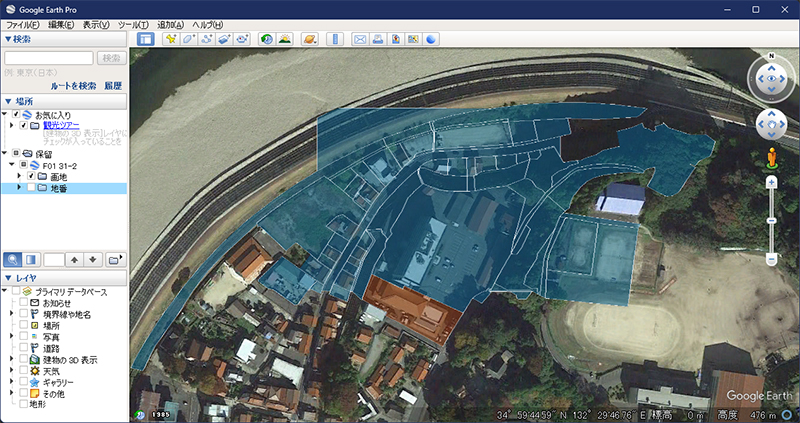Screen dimensions: 800x423
Task: Toggle the F01 31-2 checkbox
Action: tap(23, 165)
